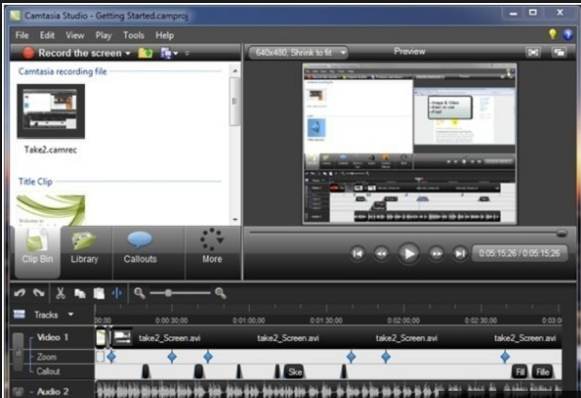The height and width of the screenshot is (398, 581).
Task: Open the Import media folder icon
Action: [145, 53]
